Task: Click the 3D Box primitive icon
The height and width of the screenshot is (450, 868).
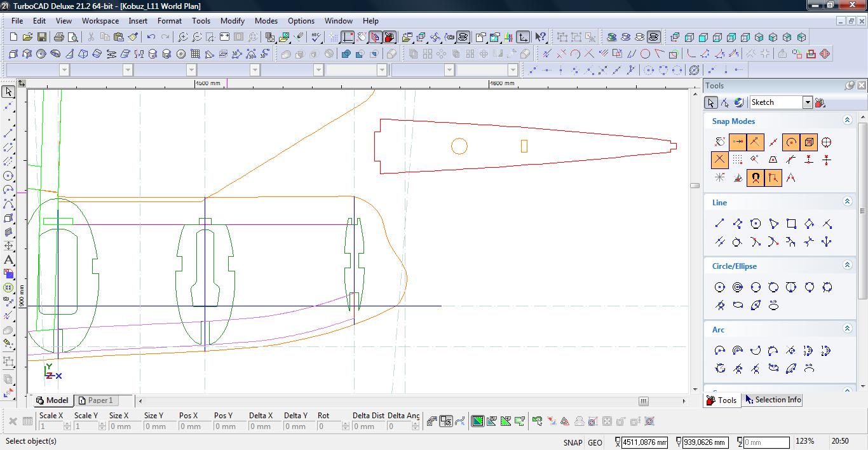Action: (13, 54)
